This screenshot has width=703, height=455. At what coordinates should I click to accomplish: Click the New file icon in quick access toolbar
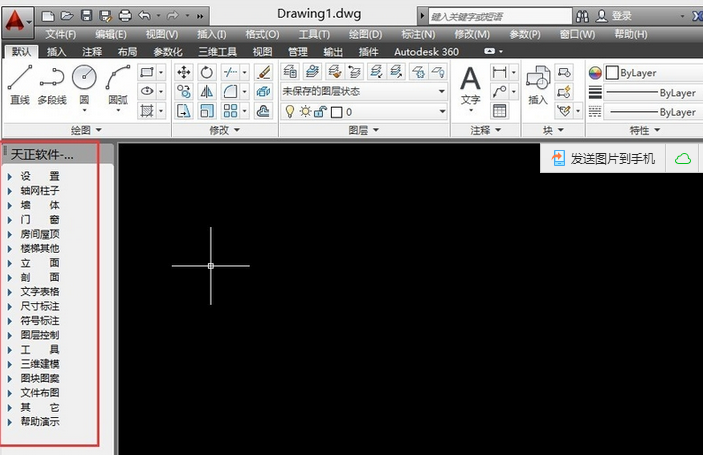point(48,16)
